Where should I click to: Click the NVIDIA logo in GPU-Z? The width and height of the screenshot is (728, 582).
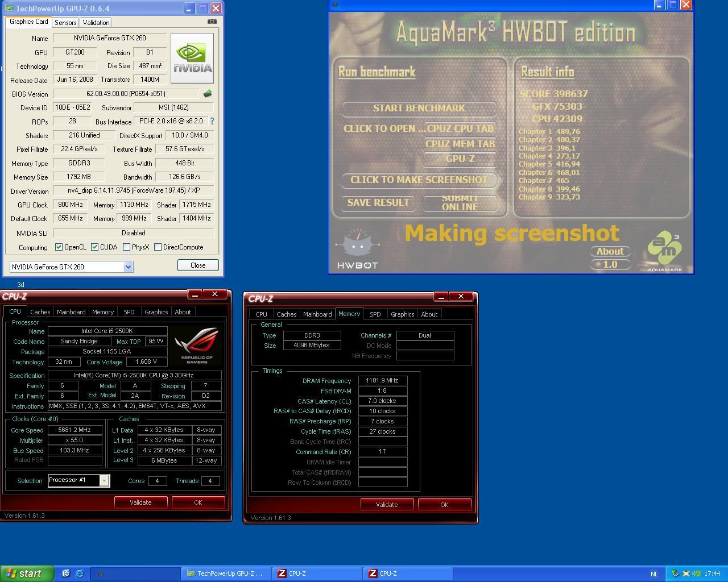pyautogui.click(x=192, y=58)
